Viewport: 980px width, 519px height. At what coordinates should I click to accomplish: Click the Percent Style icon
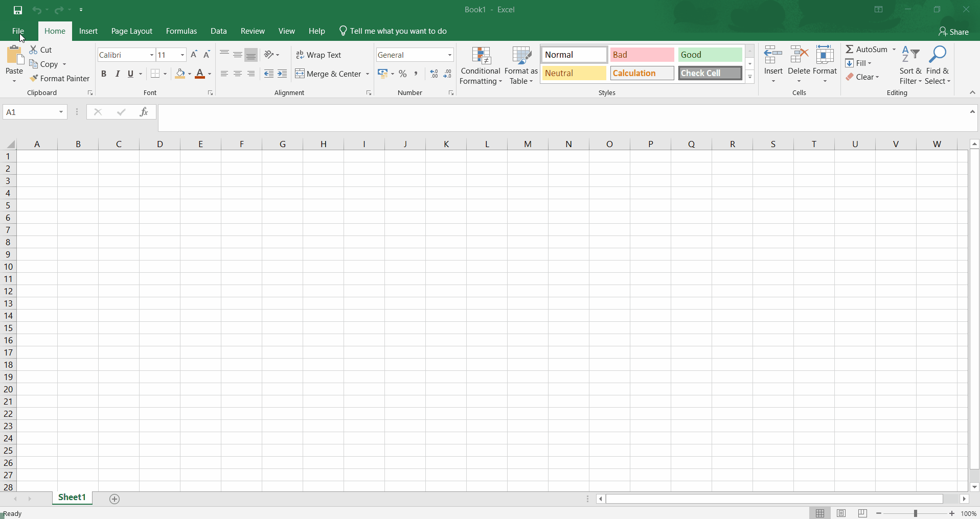click(x=403, y=74)
